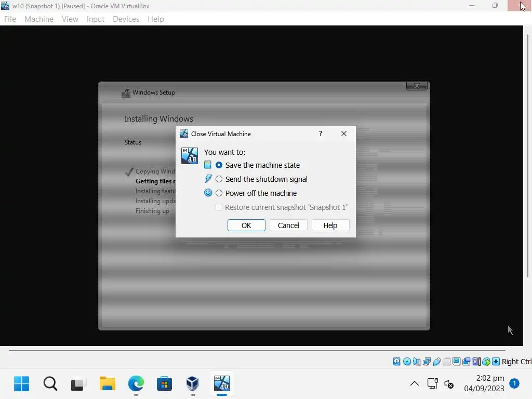
Task: Open taskbar Search
Action: point(50,384)
